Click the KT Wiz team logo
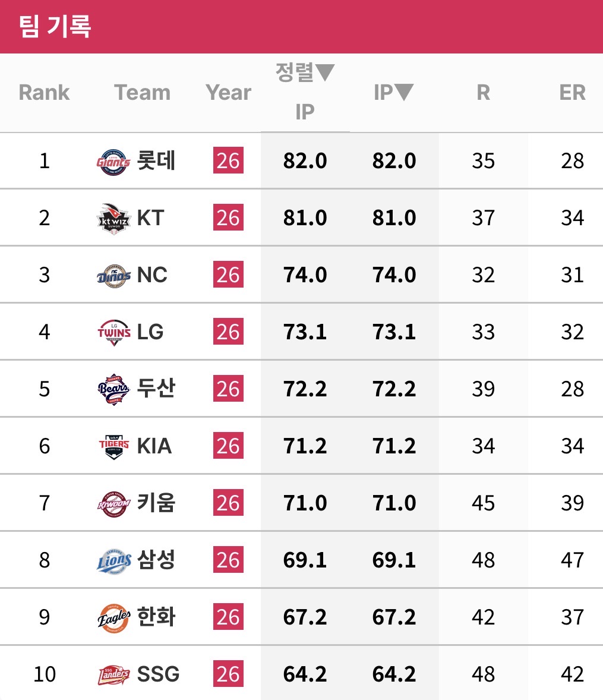This screenshot has width=603, height=700. 113,218
